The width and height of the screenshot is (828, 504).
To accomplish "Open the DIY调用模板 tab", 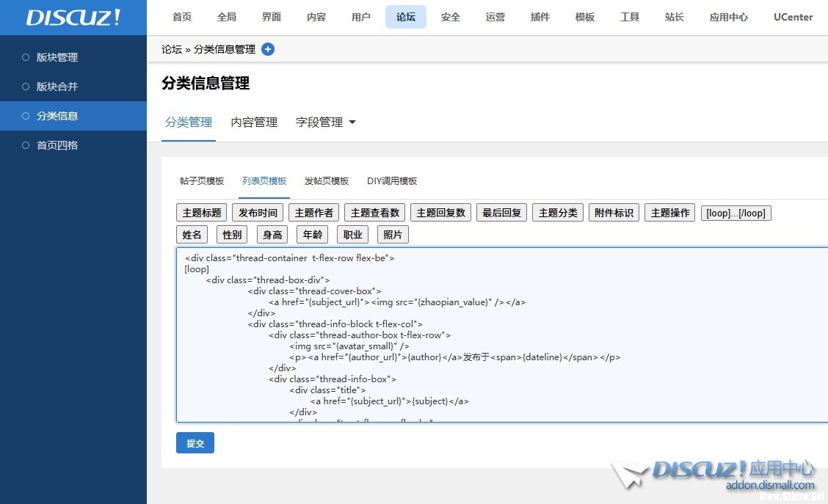I will click(x=392, y=181).
